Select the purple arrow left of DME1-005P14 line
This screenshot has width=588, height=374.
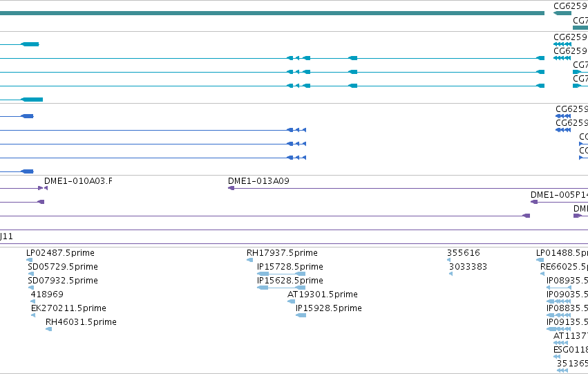[534, 202]
